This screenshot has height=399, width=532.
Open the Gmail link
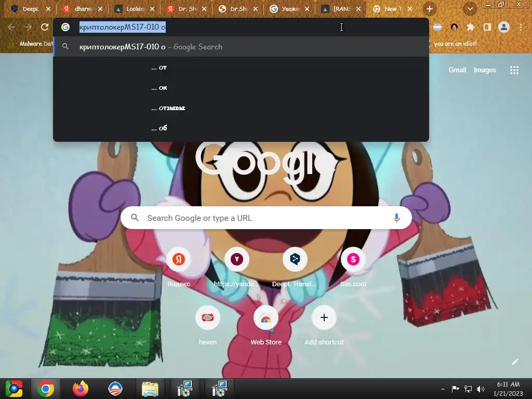[457, 70]
